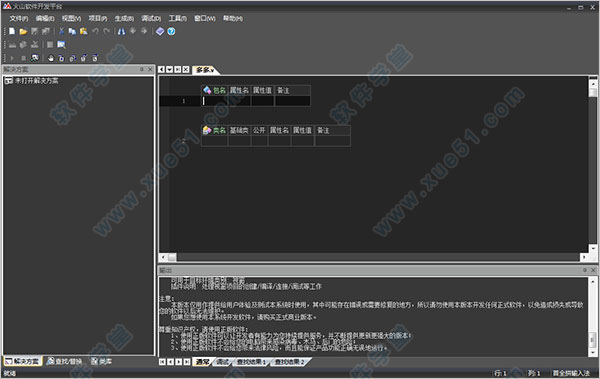Image resolution: width=600 pixels, height=379 pixels.
Task: Click the output panel scrollbar down arrow
Action: coord(593,353)
